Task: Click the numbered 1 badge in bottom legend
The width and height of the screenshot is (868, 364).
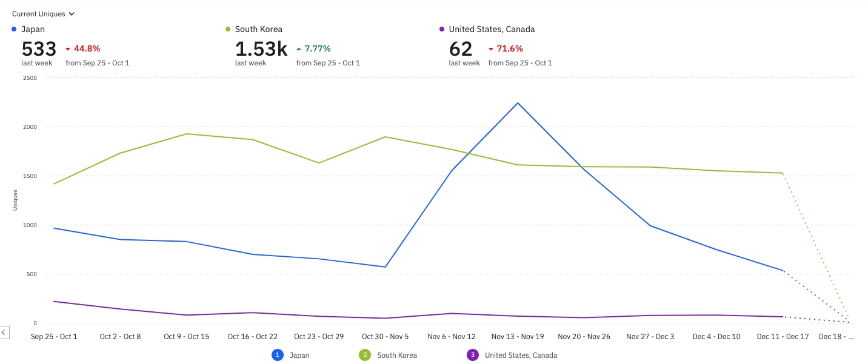Action: click(x=277, y=355)
